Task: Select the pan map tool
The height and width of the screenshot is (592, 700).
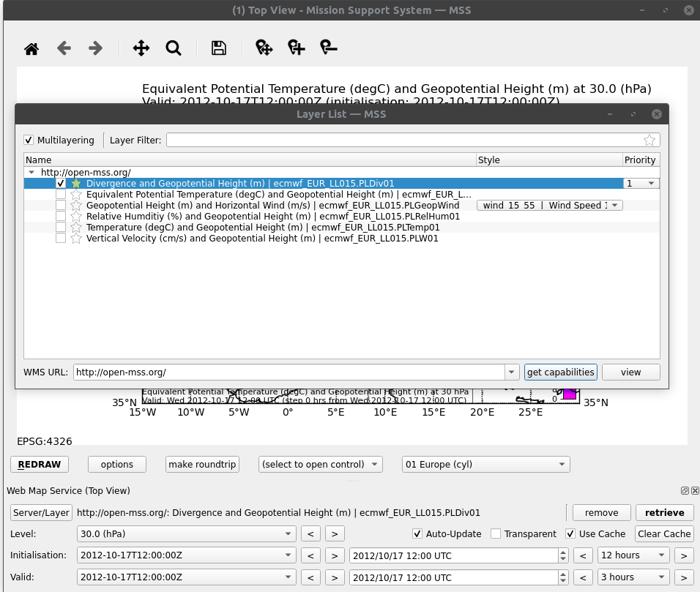Action: click(140, 48)
